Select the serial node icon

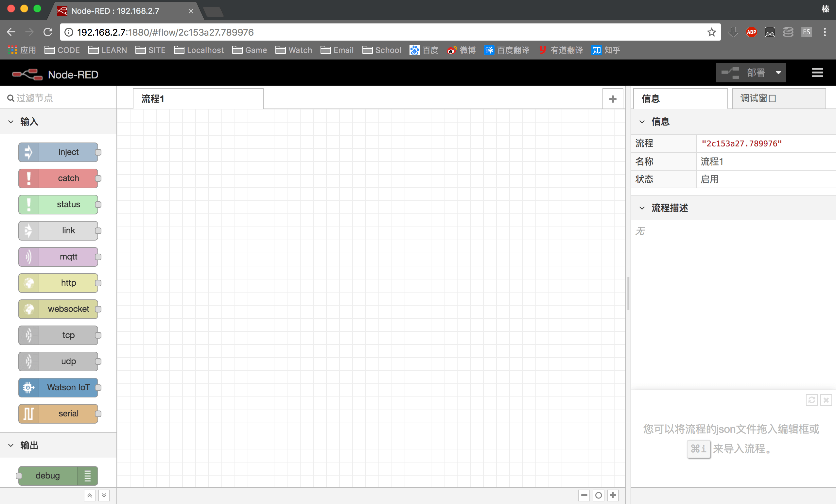point(28,413)
